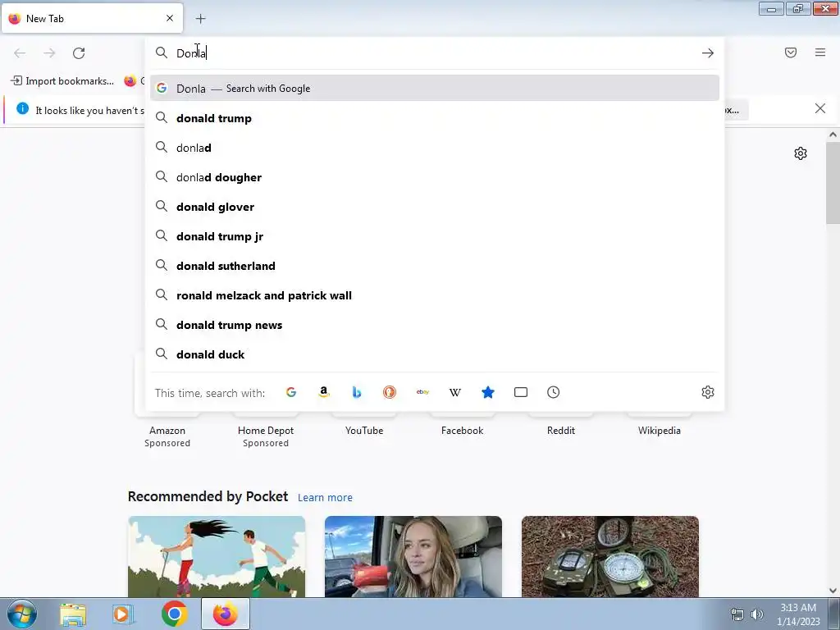This screenshot has height=630, width=840.
Task: Search open tabs using tabs icon
Action: (521, 392)
